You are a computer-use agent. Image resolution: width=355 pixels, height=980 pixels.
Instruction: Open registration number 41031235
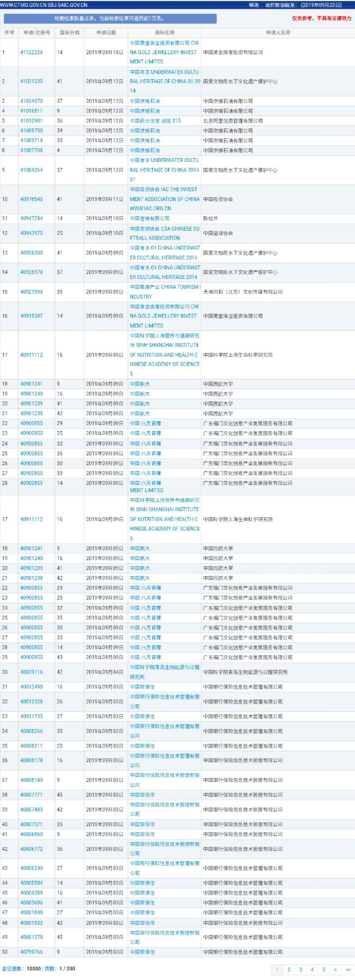point(31,81)
